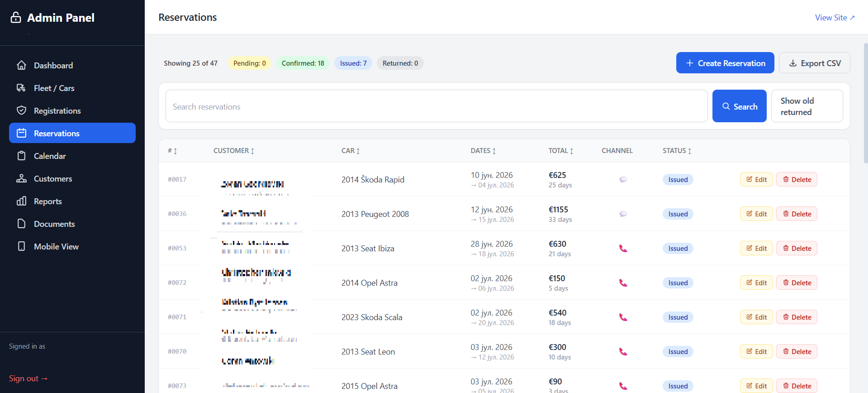Open Reports using the bar chart icon

coord(21,201)
